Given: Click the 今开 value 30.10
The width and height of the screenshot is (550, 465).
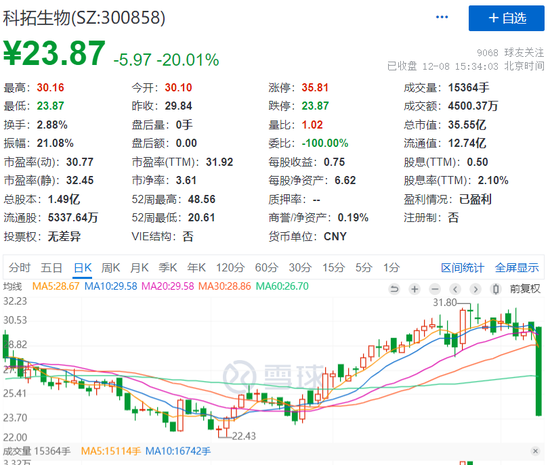Looking at the screenshot, I should pyautogui.click(x=178, y=87).
